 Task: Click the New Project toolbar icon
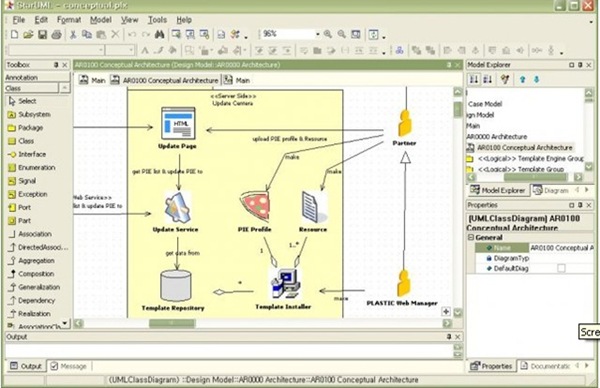15,34
